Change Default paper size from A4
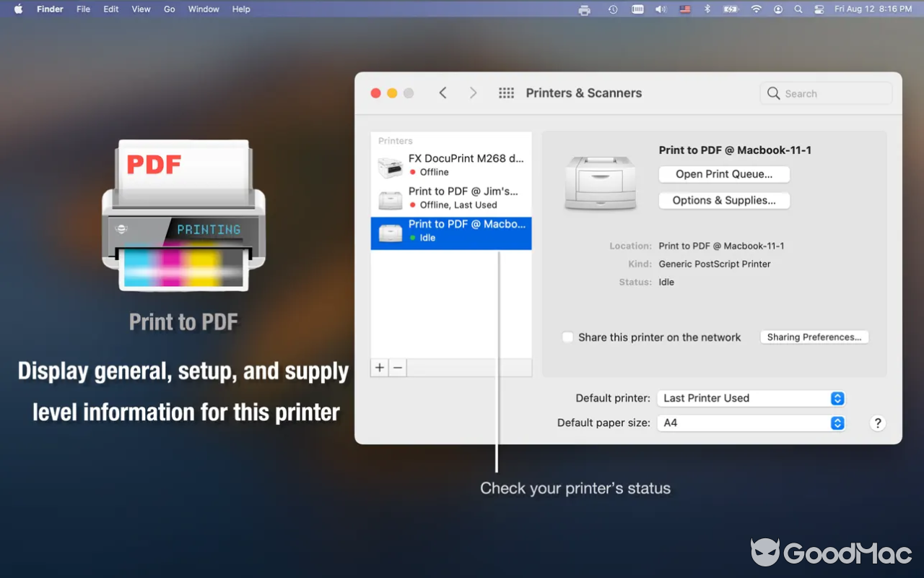The height and width of the screenshot is (578, 924). (x=751, y=423)
